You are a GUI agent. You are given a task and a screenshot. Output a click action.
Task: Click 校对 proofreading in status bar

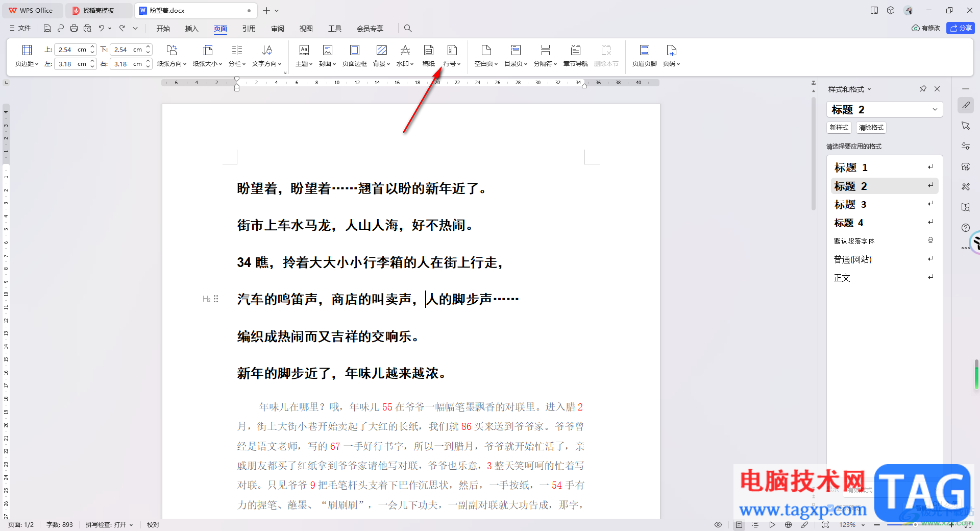point(153,524)
